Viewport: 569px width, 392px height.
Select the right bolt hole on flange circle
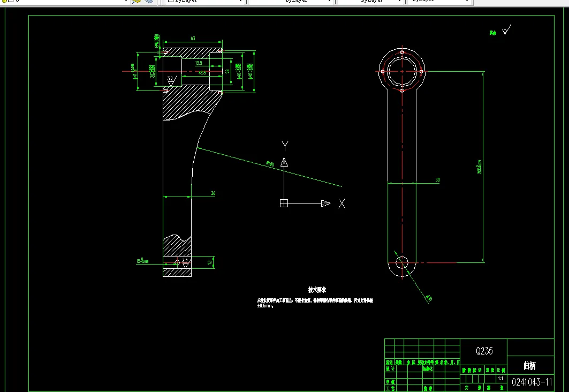(x=421, y=72)
